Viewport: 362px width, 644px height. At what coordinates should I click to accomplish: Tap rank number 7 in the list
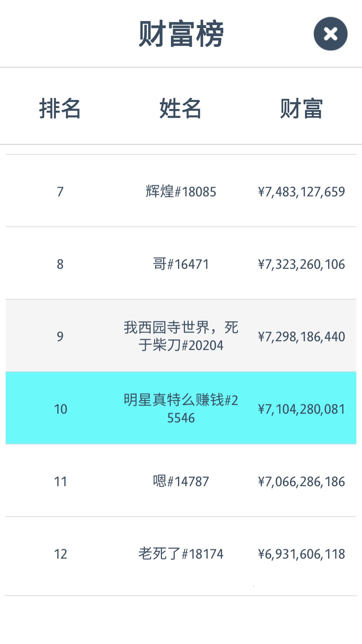60,192
